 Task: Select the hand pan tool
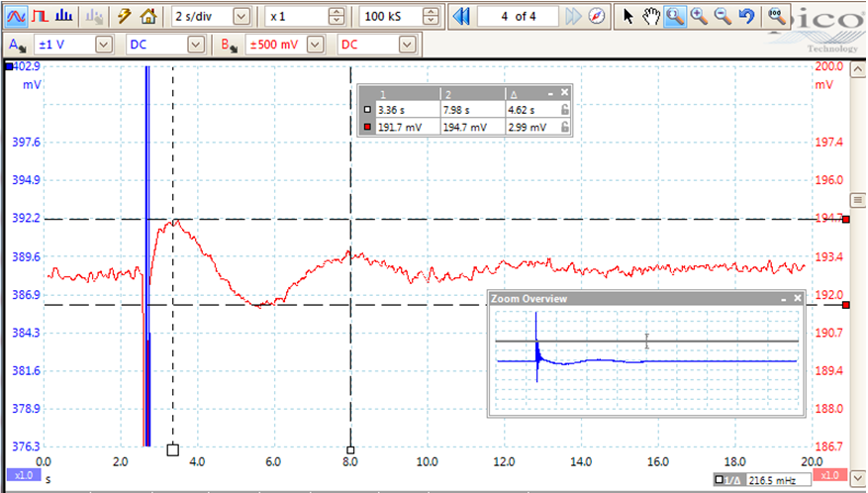coord(651,16)
